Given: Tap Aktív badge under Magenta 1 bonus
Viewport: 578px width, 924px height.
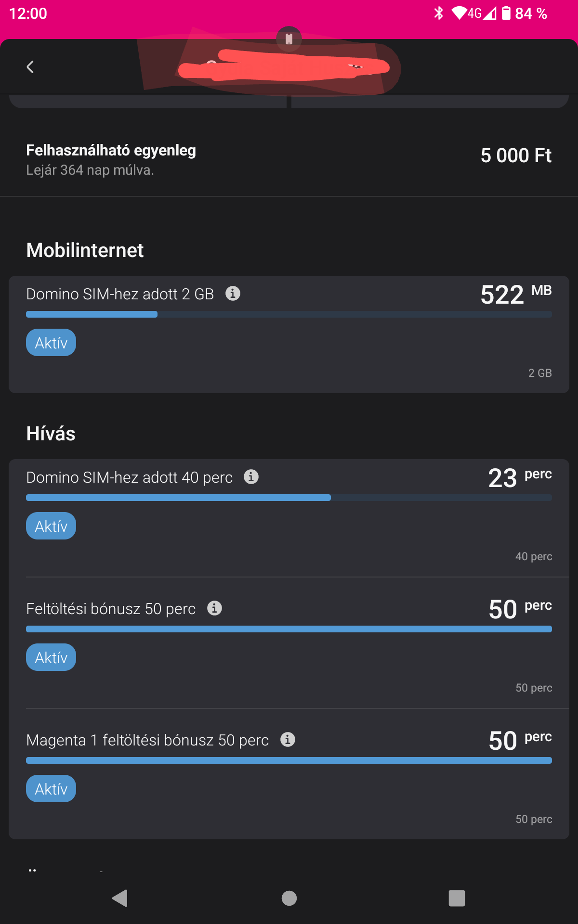Looking at the screenshot, I should click(x=51, y=789).
